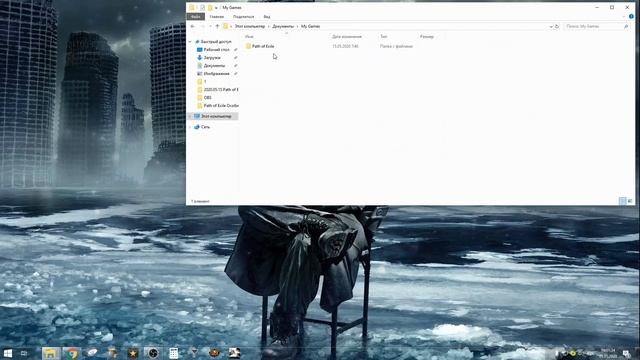
Task: Open the Path of Exile Oculus sidebar folder
Action: [x=218, y=105]
